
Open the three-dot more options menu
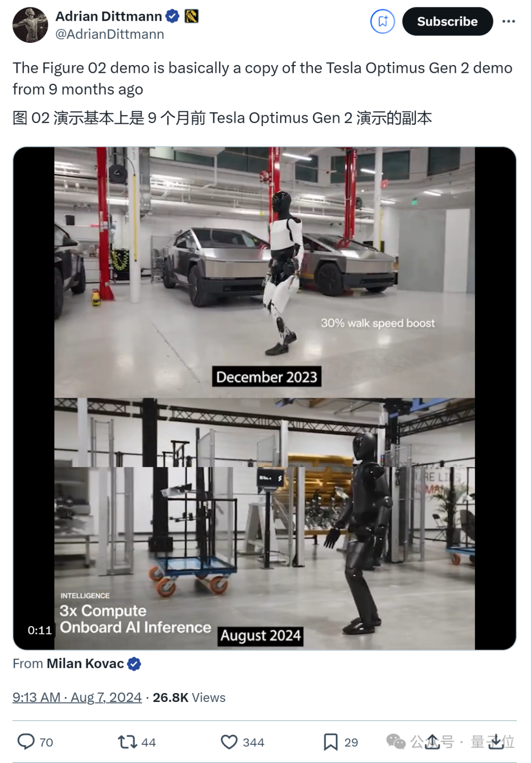(x=508, y=21)
